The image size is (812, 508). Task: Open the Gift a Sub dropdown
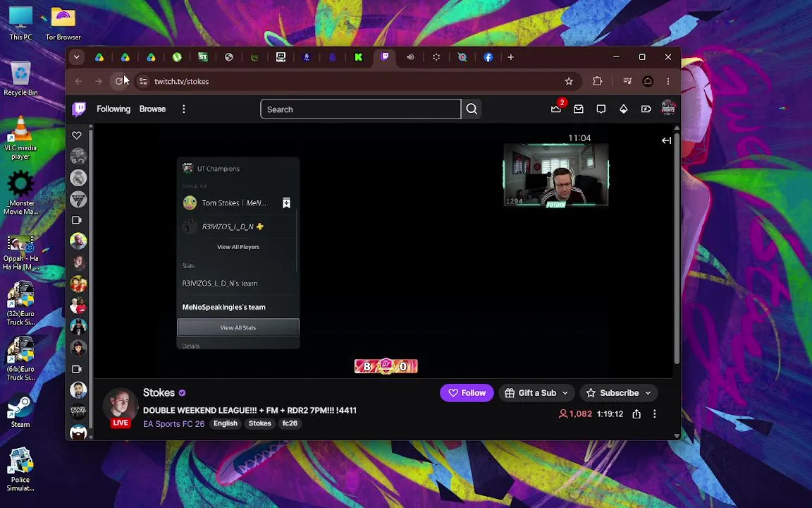coord(536,393)
